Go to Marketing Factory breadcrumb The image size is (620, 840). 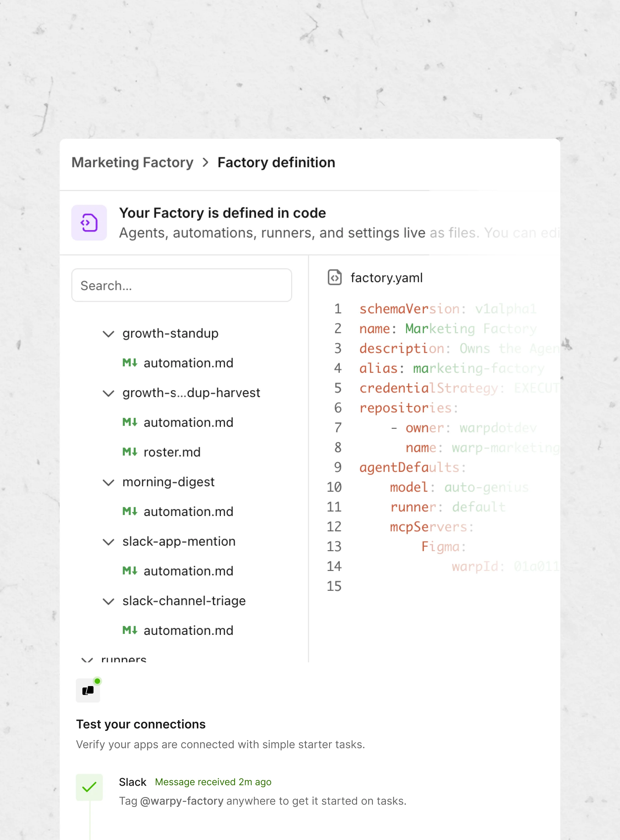[133, 162]
